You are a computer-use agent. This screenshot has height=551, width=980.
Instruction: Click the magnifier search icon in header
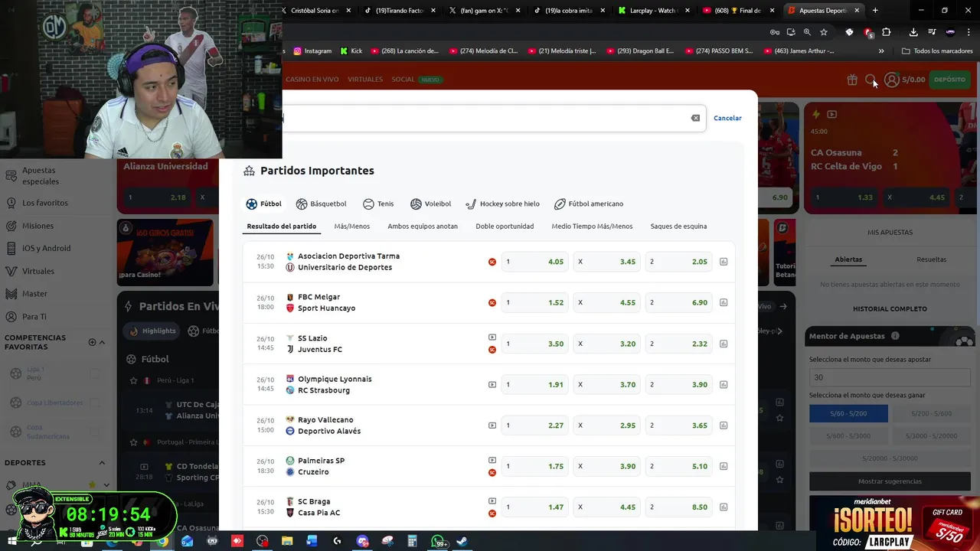click(871, 80)
